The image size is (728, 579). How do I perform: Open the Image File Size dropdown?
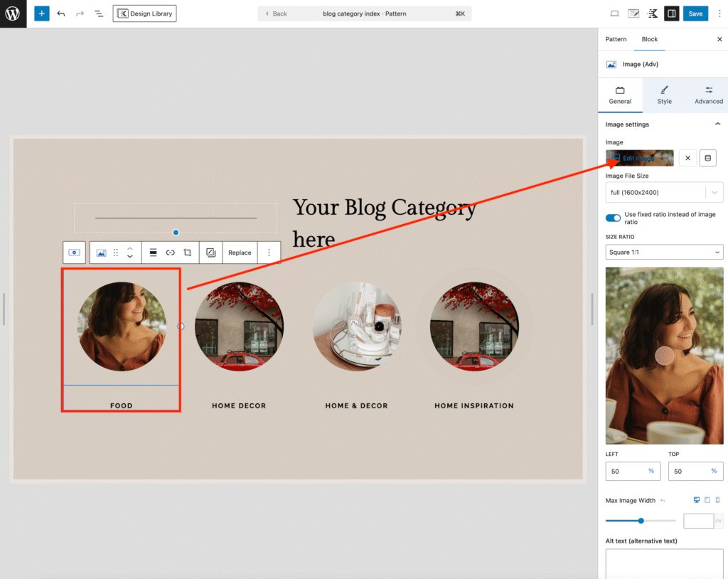point(664,192)
